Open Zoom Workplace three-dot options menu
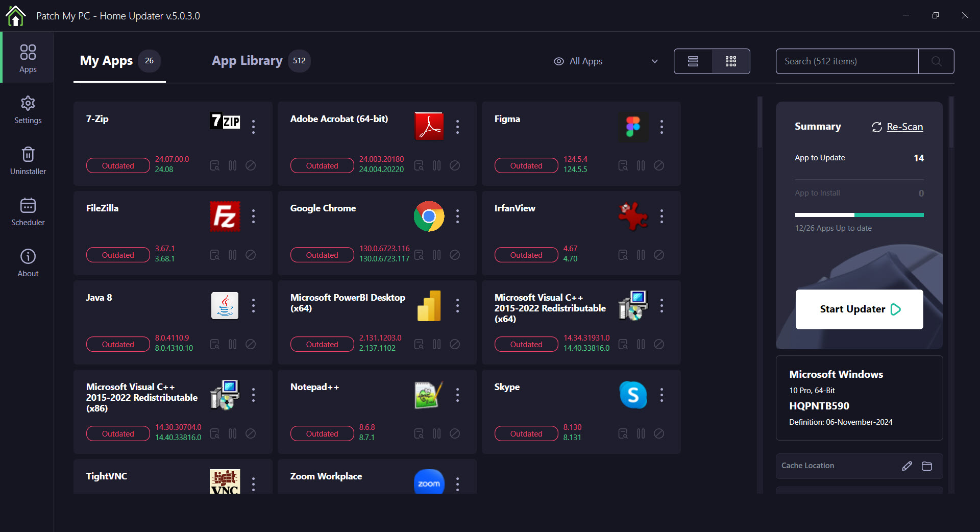This screenshot has height=532, width=980. (x=457, y=484)
